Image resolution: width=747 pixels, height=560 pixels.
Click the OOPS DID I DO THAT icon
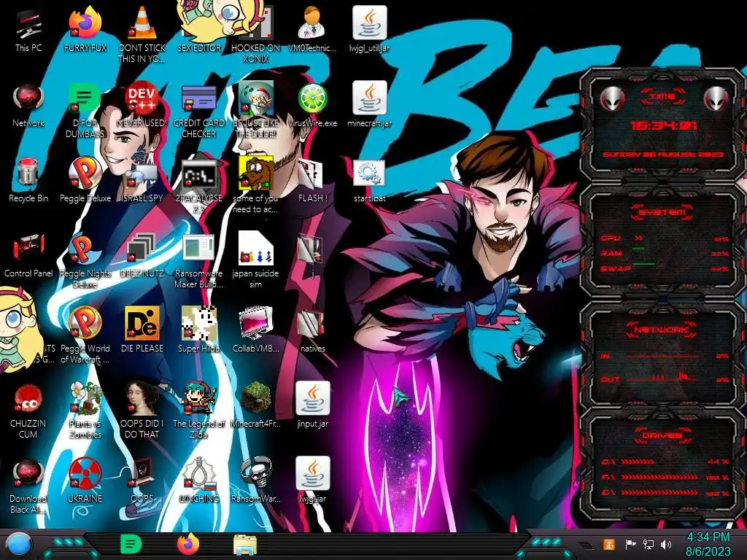click(142, 411)
